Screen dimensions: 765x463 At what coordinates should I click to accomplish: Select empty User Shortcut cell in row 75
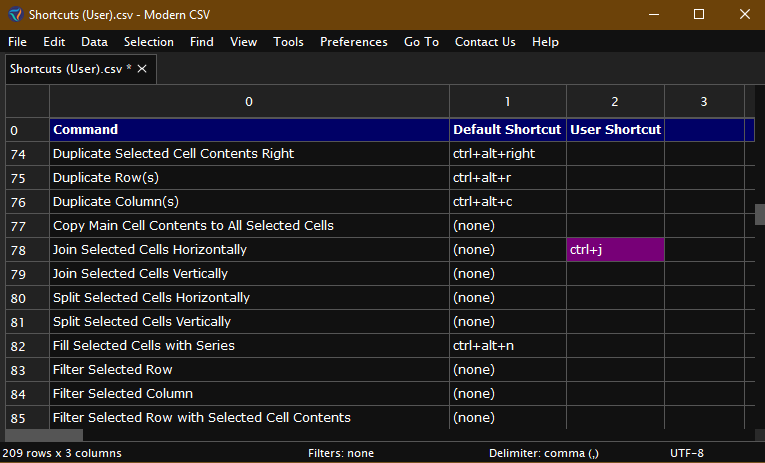click(x=615, y=178)
